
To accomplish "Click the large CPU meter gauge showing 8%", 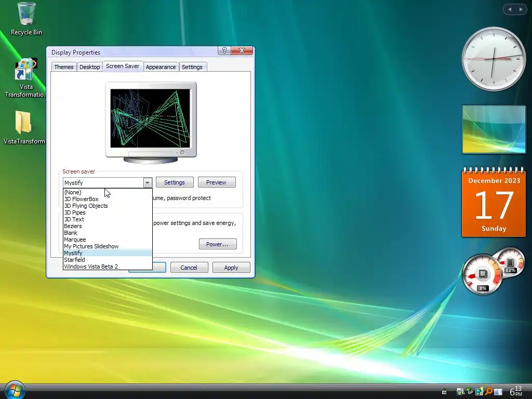I will click(482, 275).
